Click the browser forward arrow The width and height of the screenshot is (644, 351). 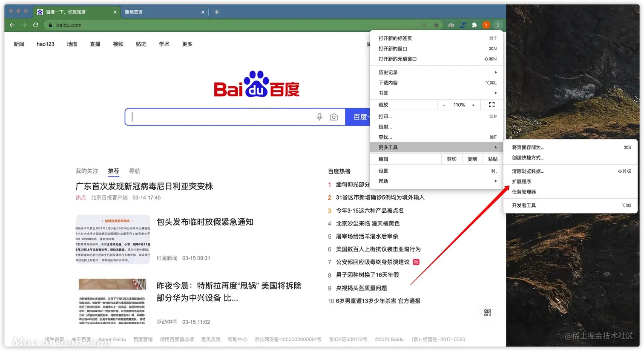click(x=24, y=25)
